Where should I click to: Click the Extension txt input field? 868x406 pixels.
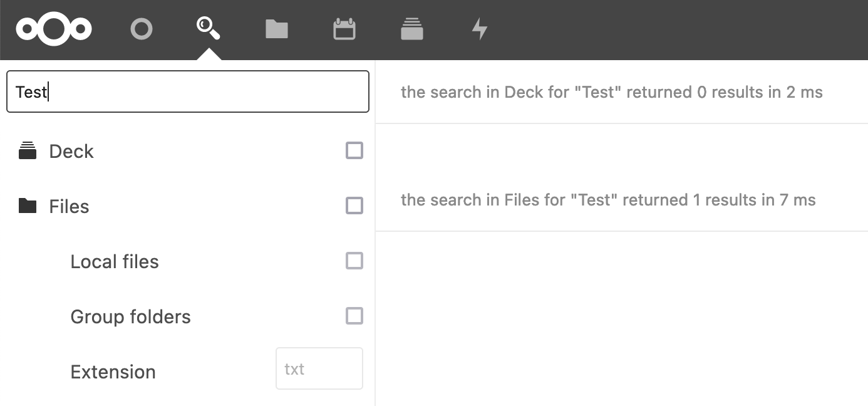[319, 368]
